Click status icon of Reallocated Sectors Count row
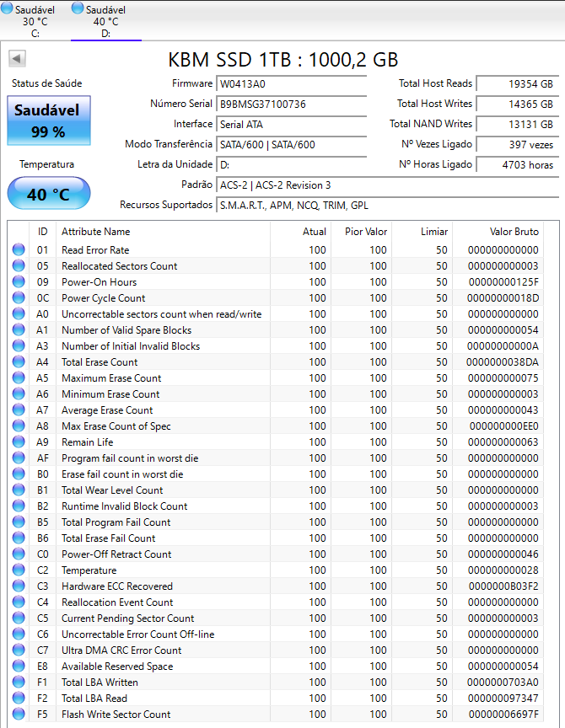565x728 pixels. pyautogui.click(x=19, y=266)
